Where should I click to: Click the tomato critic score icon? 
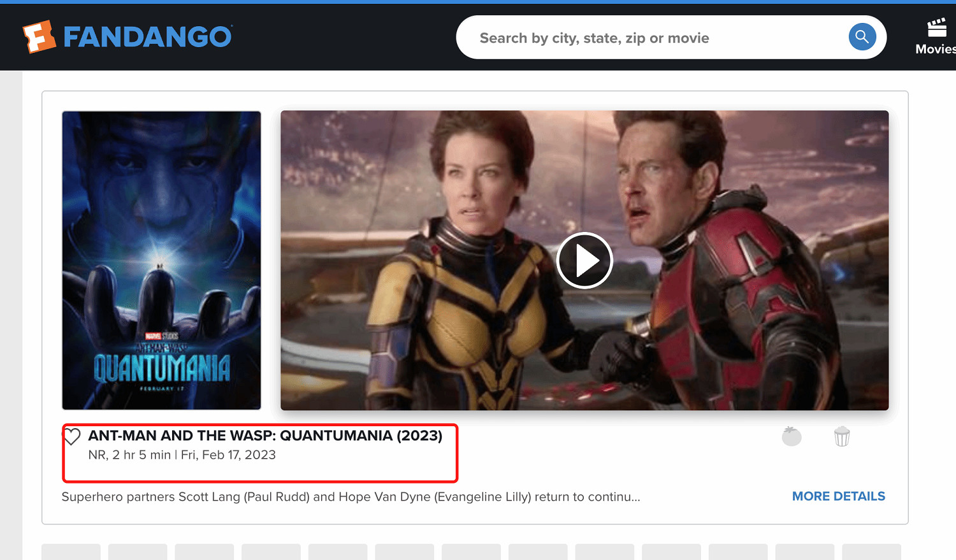tap(792, 436)
